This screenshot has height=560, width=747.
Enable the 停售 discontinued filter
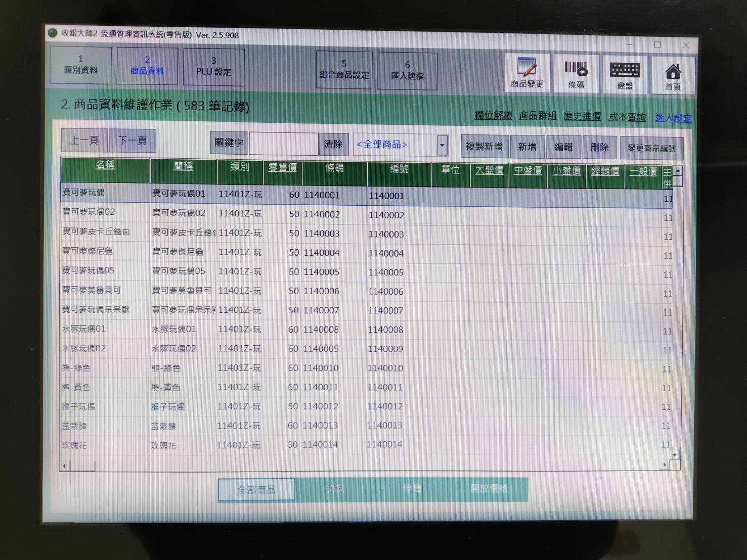pos(412,489)
